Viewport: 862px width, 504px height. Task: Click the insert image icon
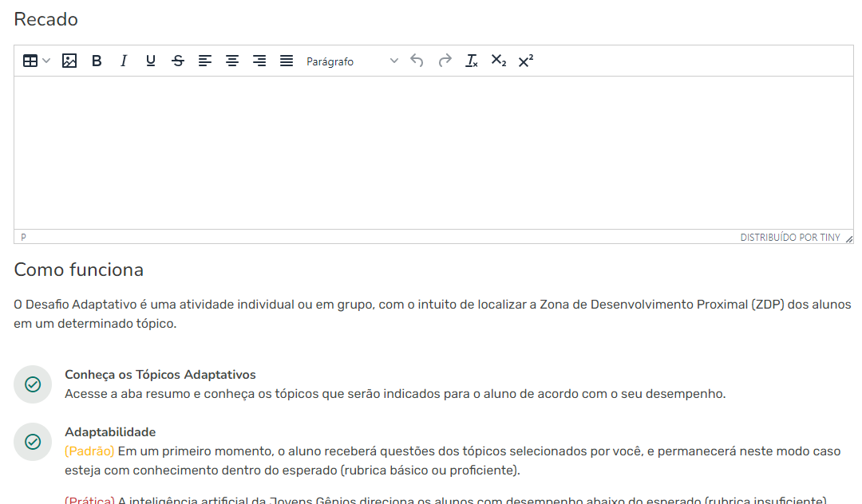[69, 61]
